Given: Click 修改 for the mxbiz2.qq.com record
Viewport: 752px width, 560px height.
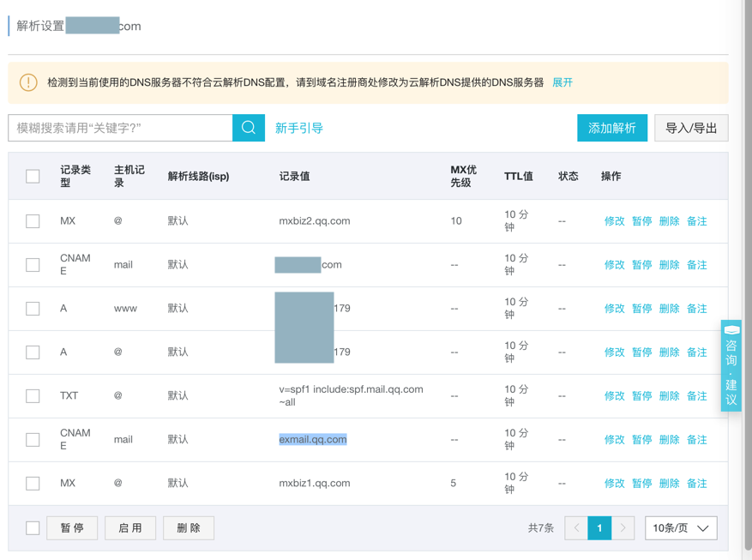Looking at the screenshot, I should pos(615,221).
